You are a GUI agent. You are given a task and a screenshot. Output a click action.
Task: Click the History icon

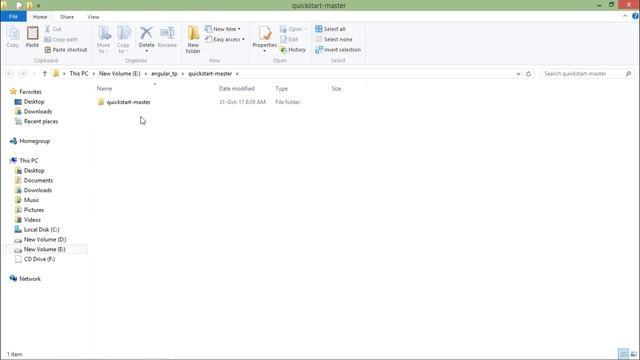283,50
